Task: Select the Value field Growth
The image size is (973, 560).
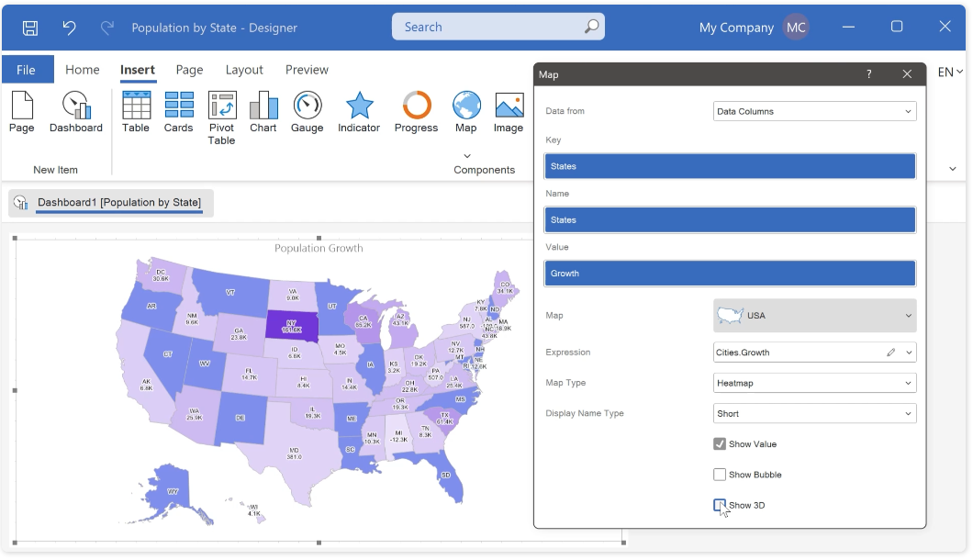Action: click(x=730, y=274)
